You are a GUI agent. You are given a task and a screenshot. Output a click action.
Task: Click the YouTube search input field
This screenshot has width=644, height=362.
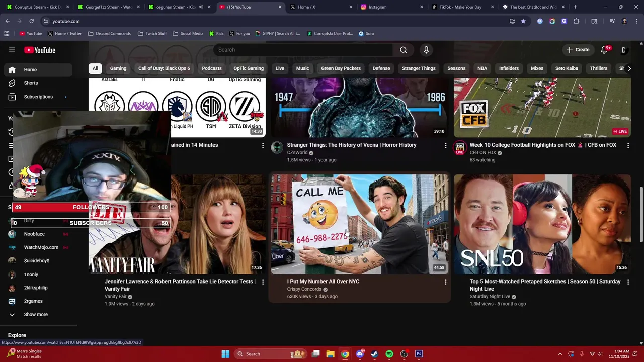(x=303, y=50)
